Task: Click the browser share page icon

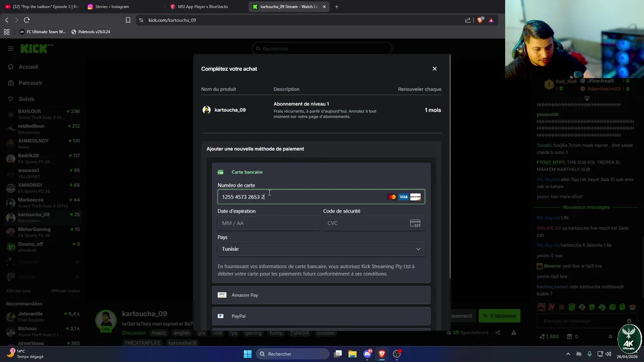Action: tap(468, 20)
